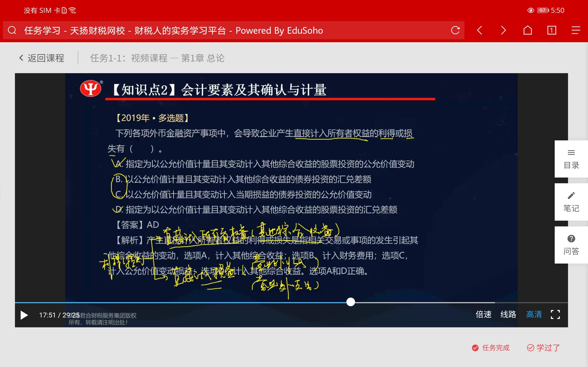Enter fullscreen video mode

click(555, 314)
